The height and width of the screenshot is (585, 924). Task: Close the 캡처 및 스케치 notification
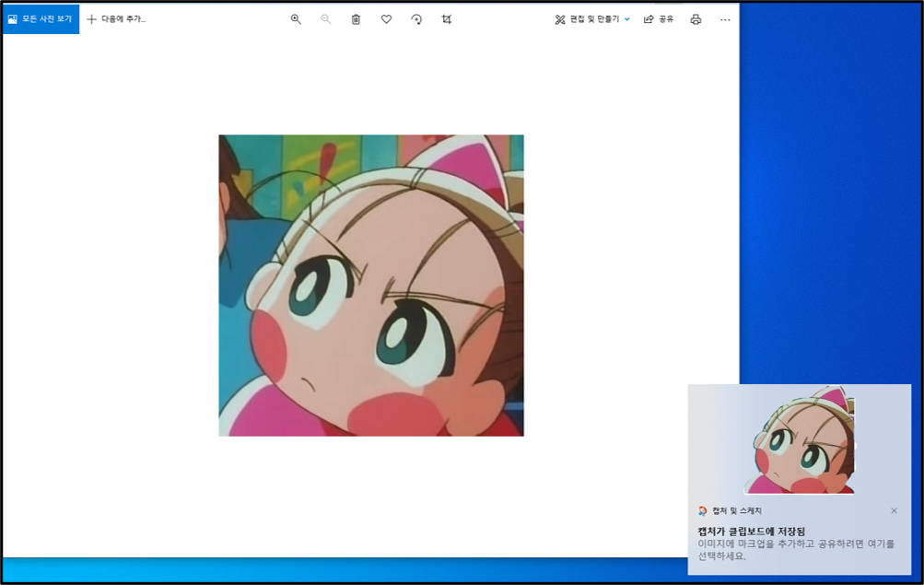pos(894,510)
